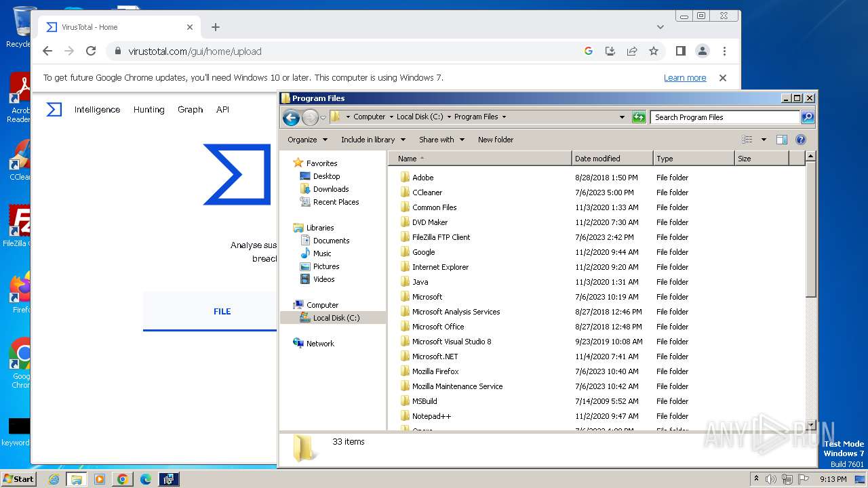Image resolution: width=868 pixels, height=488 pixels.
Task: Open the Organize dropdown menu
Action: [307, 140]
